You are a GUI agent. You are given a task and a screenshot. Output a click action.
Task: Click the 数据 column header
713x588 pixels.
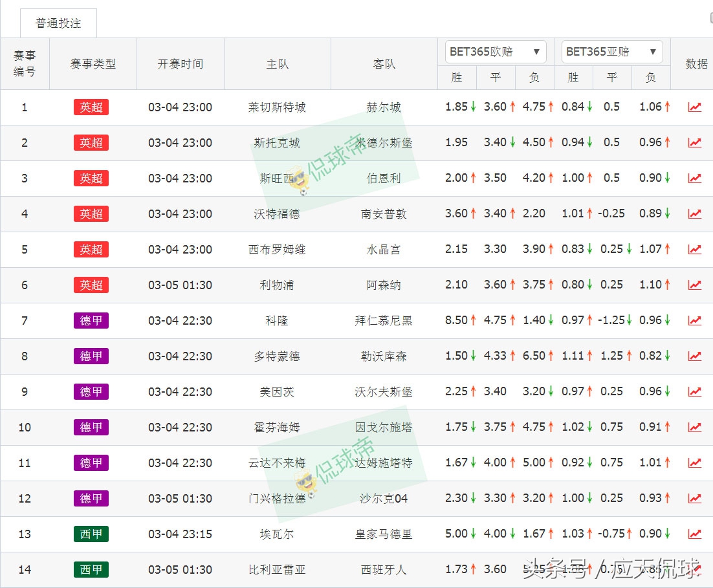(x=696, y=63)
